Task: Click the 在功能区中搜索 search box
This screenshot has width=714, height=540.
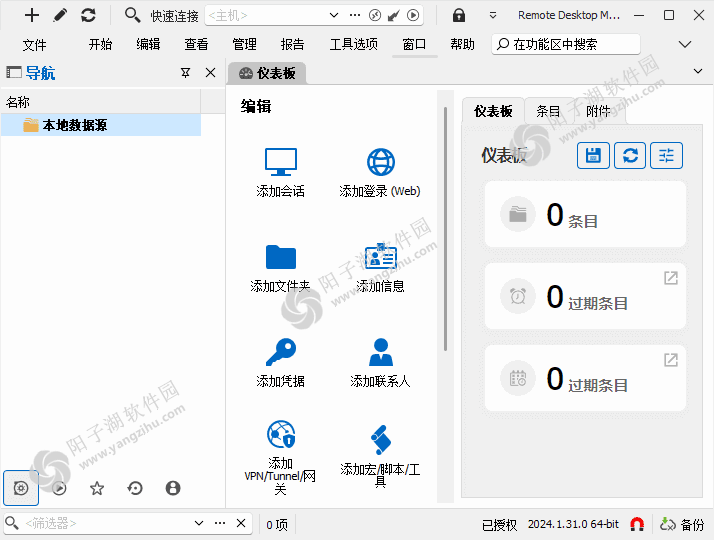Action: pyautogui.click(x=566, y=44)
